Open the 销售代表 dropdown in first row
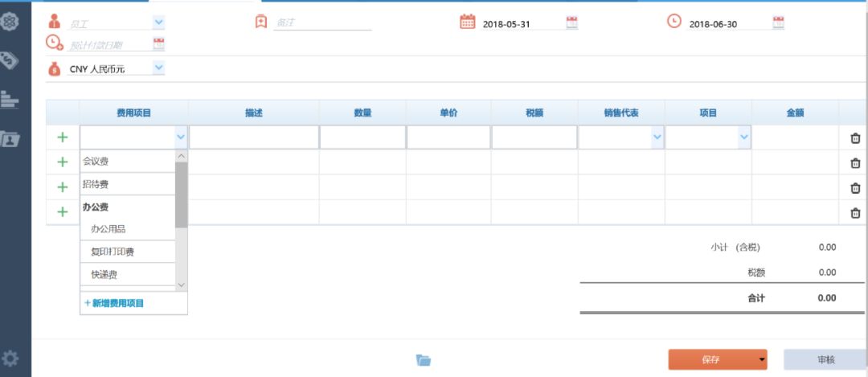868x377 pixels. [x=657, y=137]
